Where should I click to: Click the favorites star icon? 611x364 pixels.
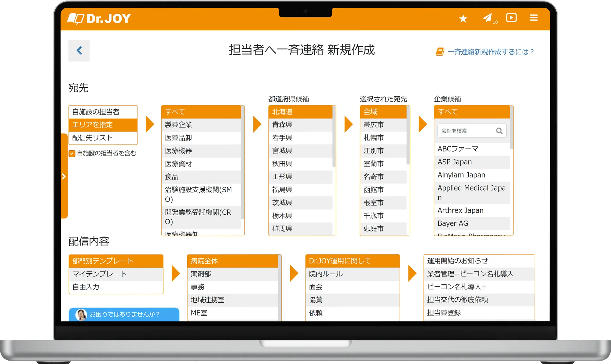coord(463,19)
